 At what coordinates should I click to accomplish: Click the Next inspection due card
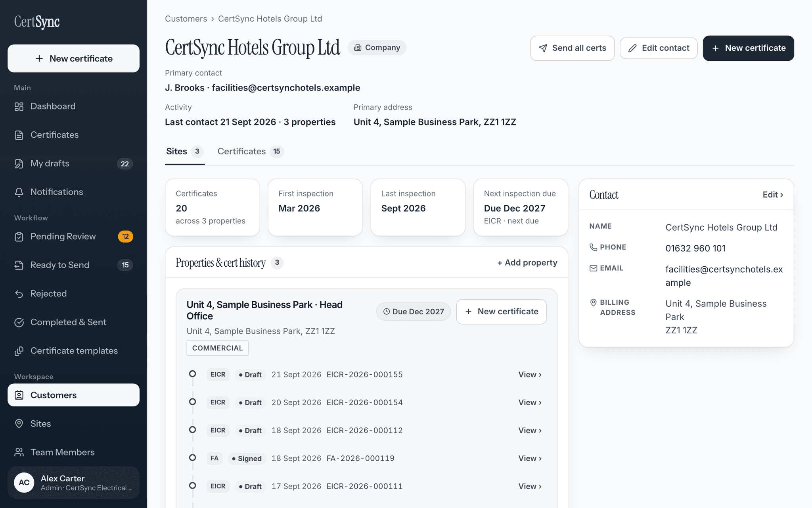[521, 207]
